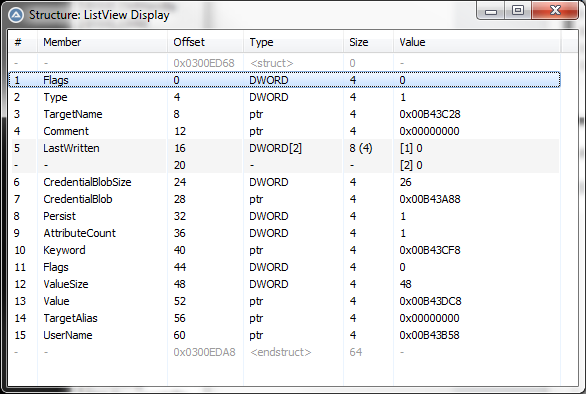The height and width of the screenshot is (394, 586).
Task: Select the TargetAlias member row
Action: (284, 318)
